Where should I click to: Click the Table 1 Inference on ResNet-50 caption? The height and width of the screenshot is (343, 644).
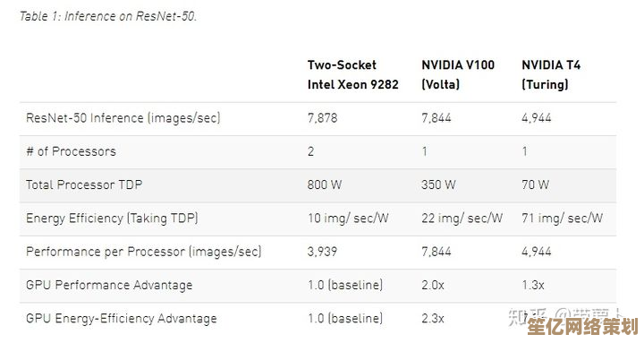point(108,16)
